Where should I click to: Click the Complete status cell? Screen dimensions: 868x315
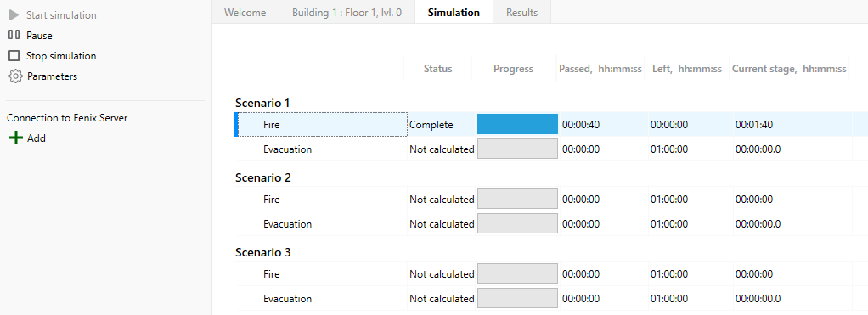coord(431,125)
